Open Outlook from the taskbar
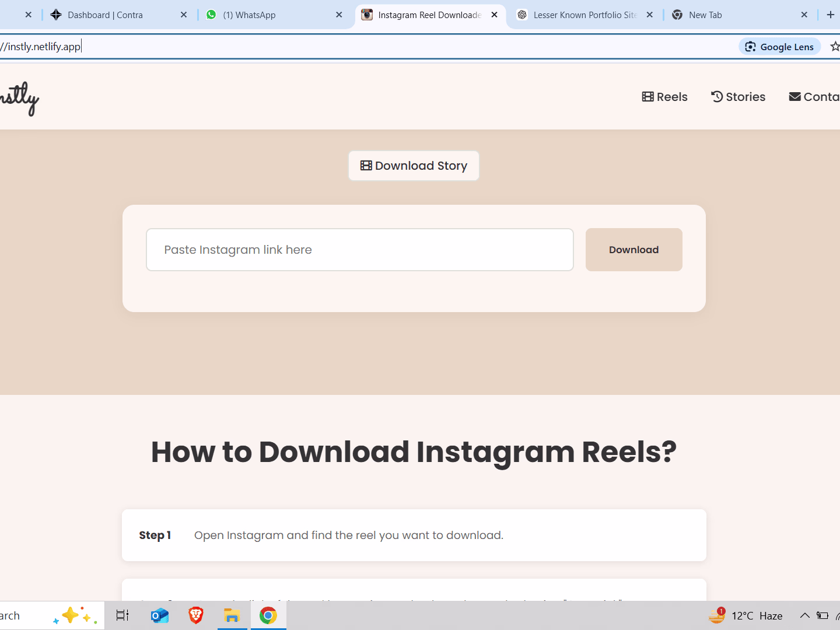 [159, 615]
